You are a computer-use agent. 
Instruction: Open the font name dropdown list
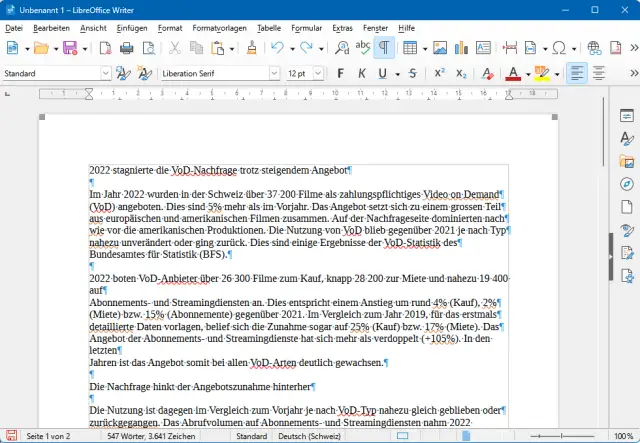coord(272,73)
